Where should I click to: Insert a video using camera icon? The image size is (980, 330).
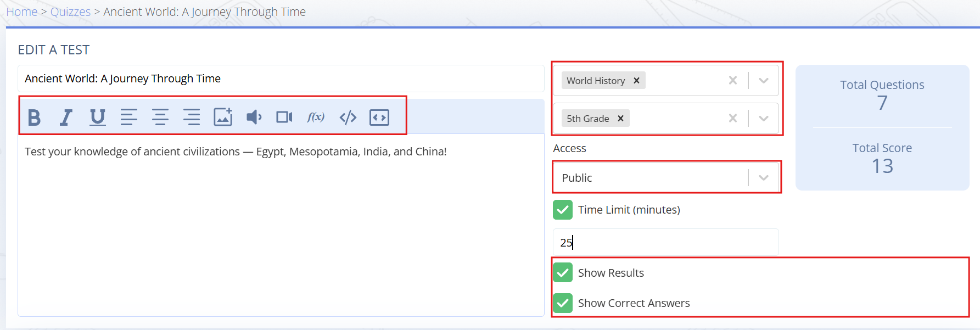284,117
